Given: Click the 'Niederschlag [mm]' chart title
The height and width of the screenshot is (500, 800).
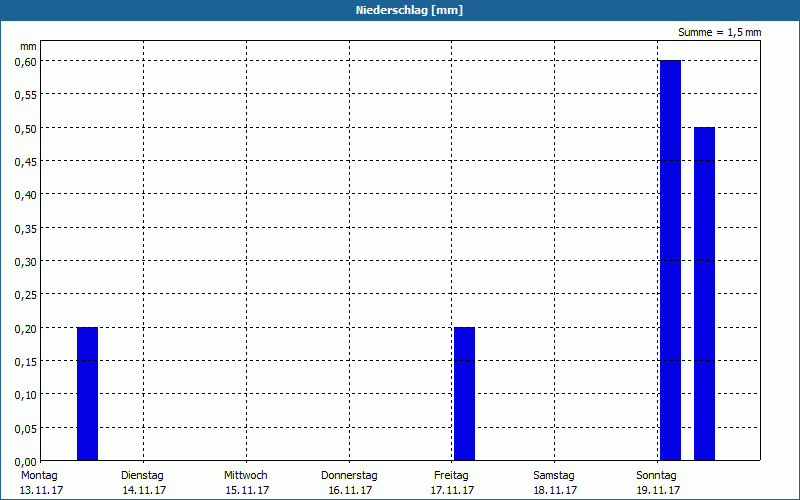Looking at the screenshot, I should point(409,10).
